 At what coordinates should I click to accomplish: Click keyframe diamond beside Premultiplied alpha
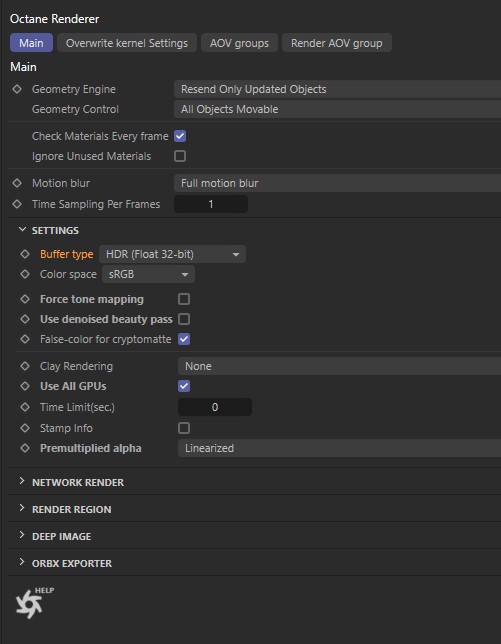coord(25,448)
